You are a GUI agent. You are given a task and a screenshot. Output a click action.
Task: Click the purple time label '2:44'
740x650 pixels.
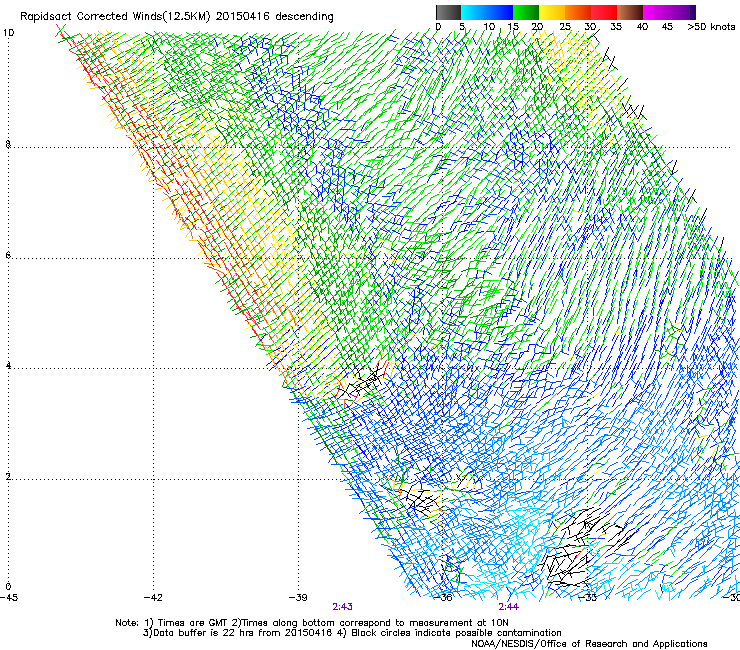point(509,607)
